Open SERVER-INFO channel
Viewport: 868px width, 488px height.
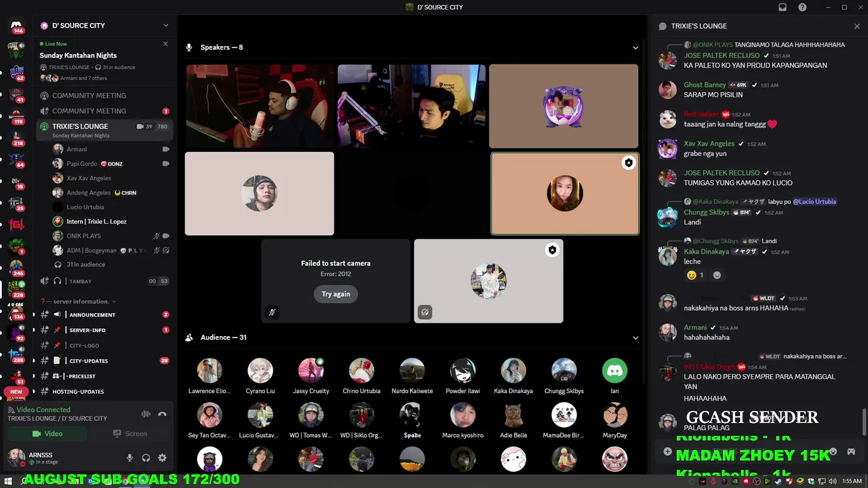click(105, 330)
